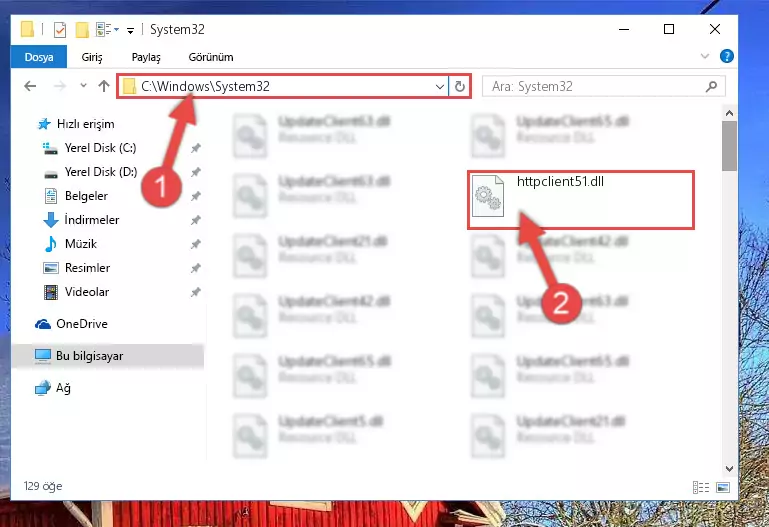Open the Müzik folder in the sidebar
The image size is (769, 527).
click(81, 244)
